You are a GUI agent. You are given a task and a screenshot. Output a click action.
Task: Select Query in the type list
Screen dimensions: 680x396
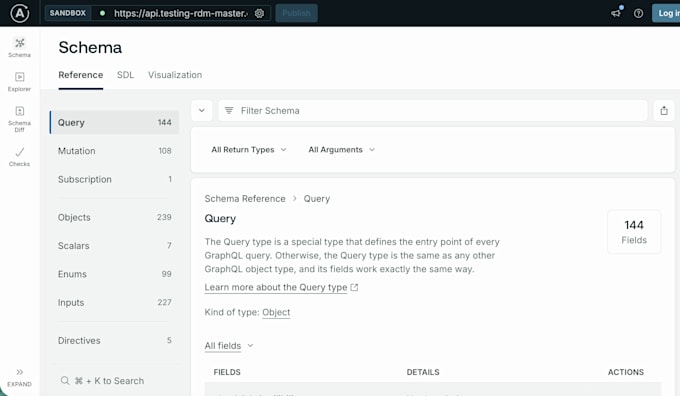114,122
